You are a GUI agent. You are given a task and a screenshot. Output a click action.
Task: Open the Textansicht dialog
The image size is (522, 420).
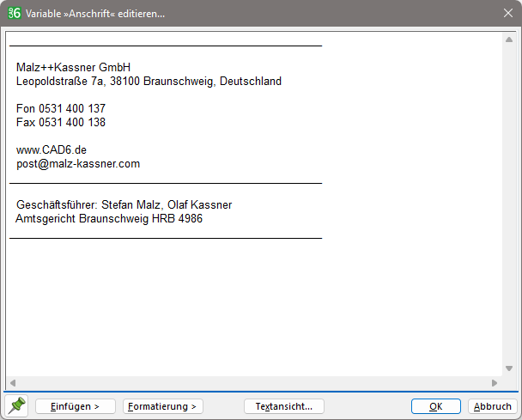coord(284,406)
